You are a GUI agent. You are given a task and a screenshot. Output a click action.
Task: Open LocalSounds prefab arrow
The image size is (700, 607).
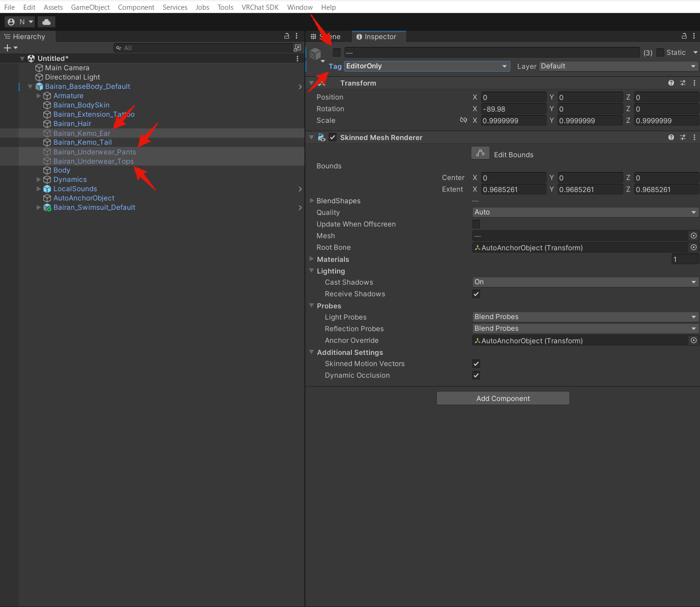coord(300,189)
